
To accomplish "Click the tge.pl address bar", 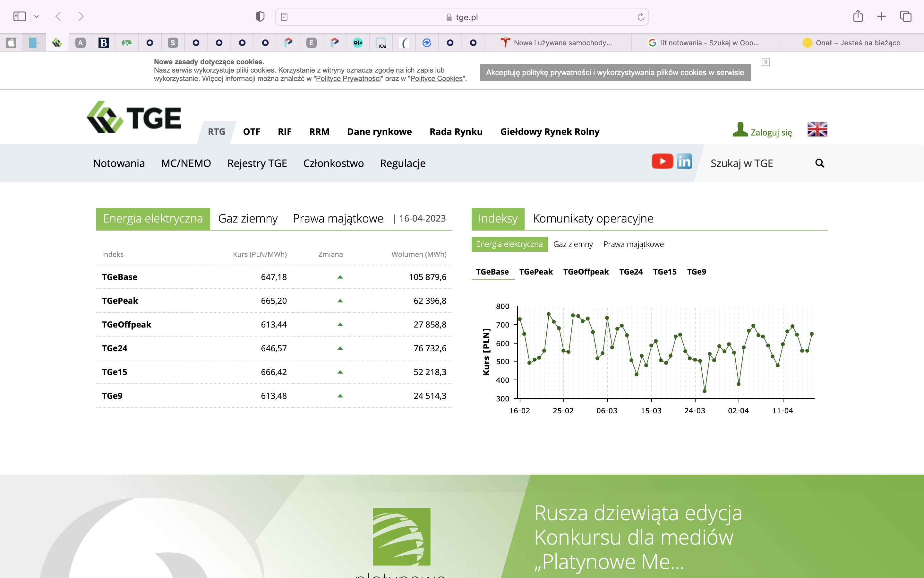I will coord(462,17).
